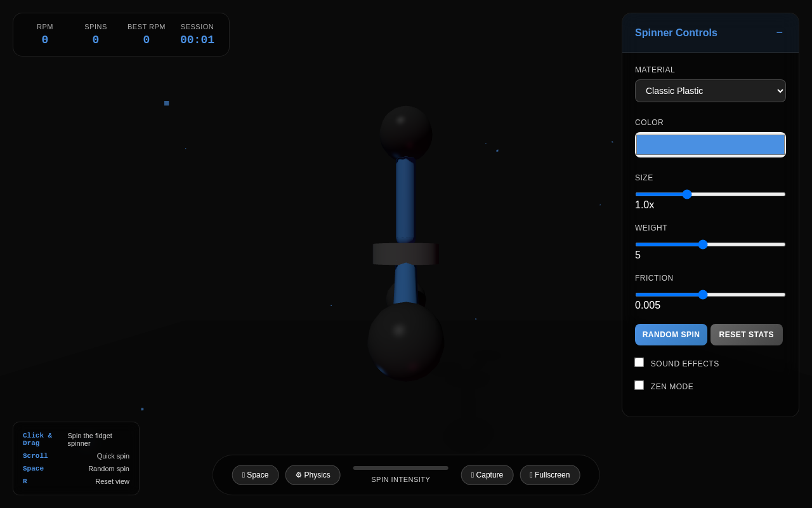Trigger a spin with the Space button

[x=255, y=474]
